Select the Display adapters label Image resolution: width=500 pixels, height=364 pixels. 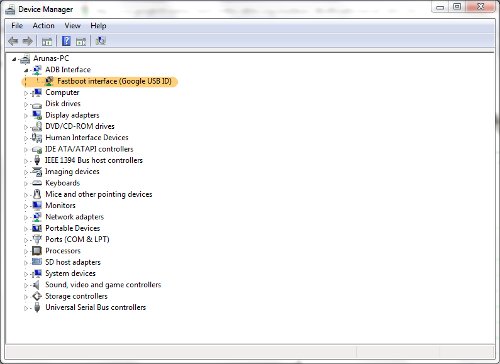pos(72,115)
